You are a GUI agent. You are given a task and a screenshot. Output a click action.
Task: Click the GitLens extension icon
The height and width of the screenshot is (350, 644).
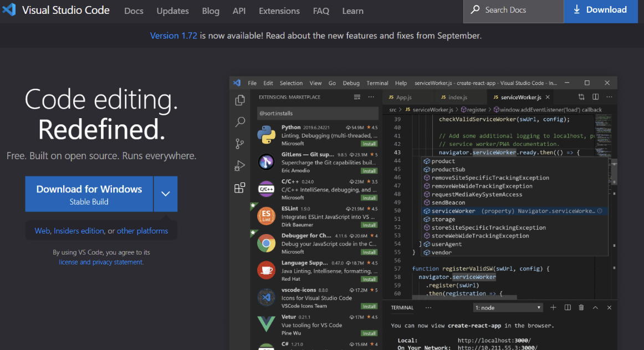click(x=266, y=161)
